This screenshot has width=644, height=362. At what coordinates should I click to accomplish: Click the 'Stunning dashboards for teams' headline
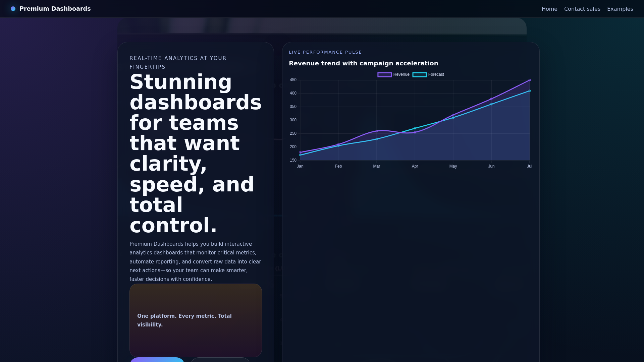196,153
